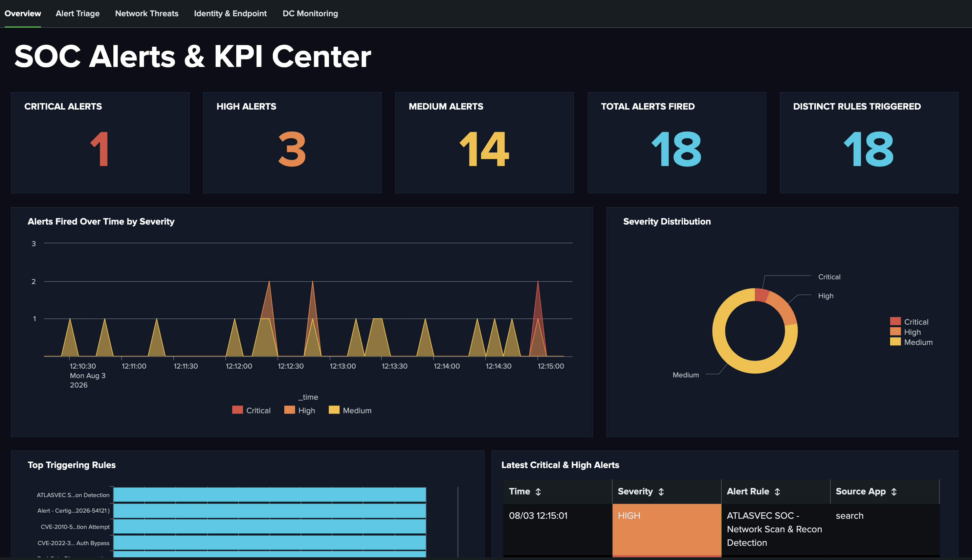
Task: Click the Critical slice of the donut chart
Action: (761, 295)
